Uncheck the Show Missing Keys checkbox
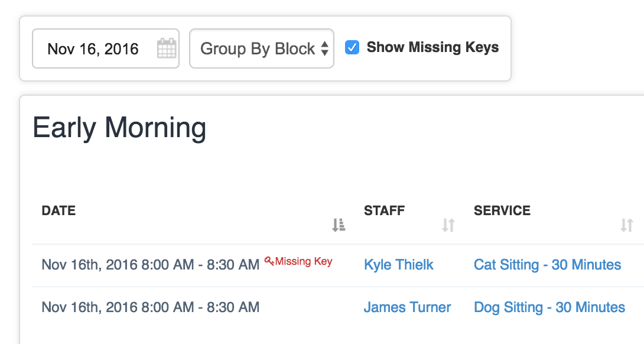The width and height of the screenshot is (644, 344). pos(352,47)
